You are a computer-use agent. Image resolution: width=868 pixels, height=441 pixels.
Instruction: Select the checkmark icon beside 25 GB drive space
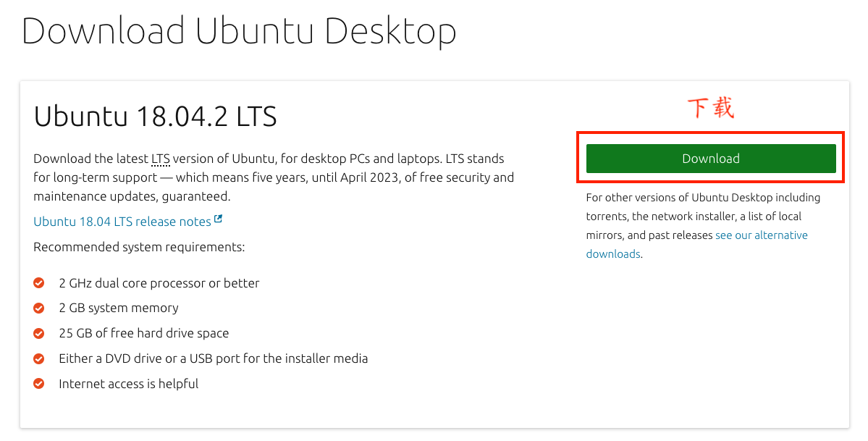[39, 334]
